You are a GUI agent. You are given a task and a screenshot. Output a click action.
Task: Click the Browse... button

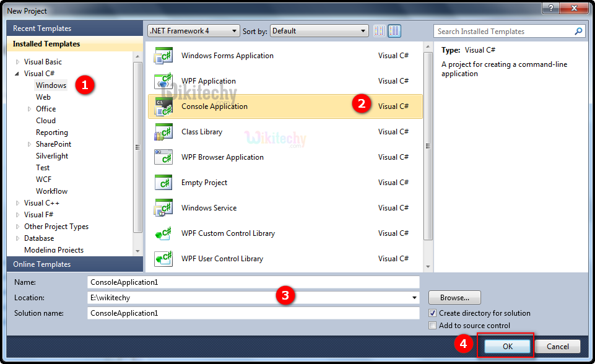coord(454,298)
